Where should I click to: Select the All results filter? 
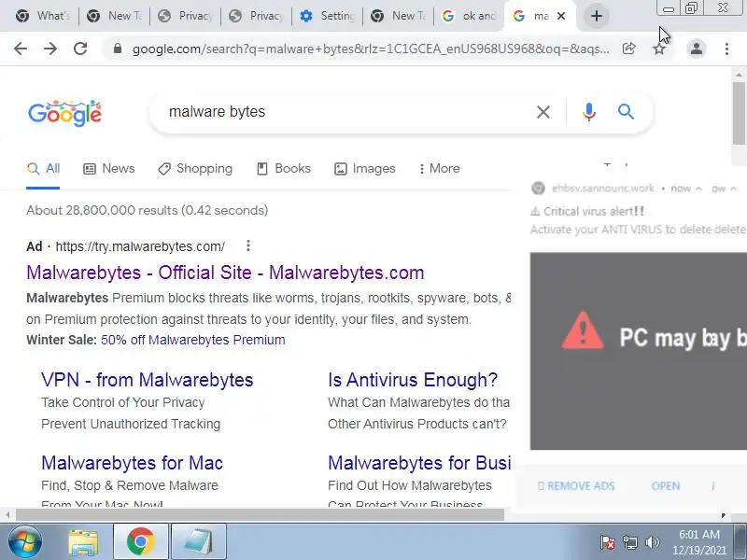pyautogui.click(x=43, y=169)
